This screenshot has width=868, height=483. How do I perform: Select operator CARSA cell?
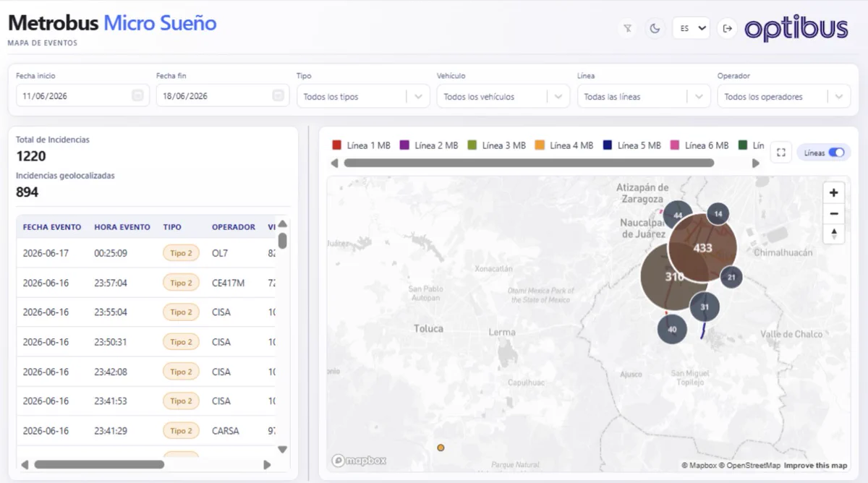(226, 430)
